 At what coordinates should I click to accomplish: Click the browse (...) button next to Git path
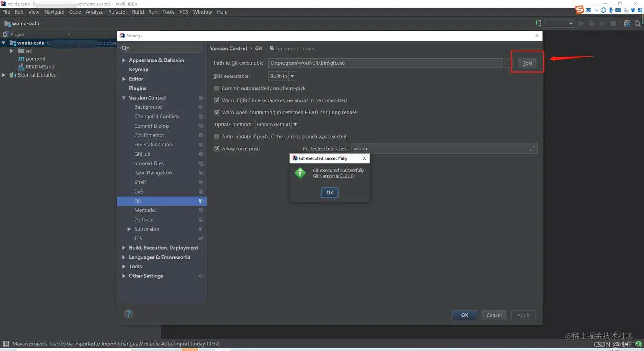pos(508,63)
